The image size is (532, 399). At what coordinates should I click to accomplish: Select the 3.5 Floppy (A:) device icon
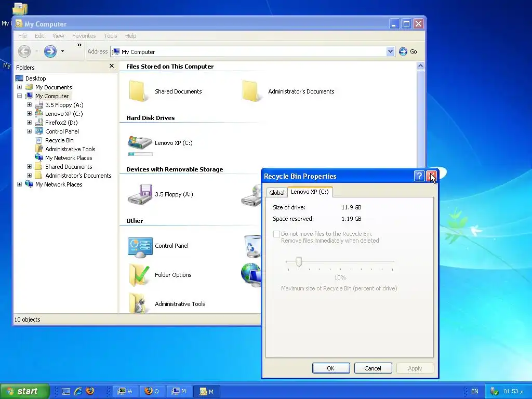(x=140, y=194)
